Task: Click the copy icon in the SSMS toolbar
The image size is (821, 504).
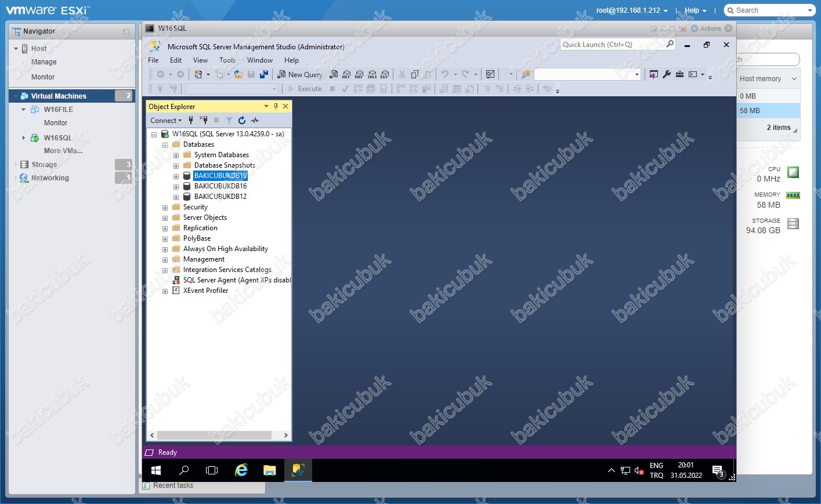Action: click(x=415, y=74)
